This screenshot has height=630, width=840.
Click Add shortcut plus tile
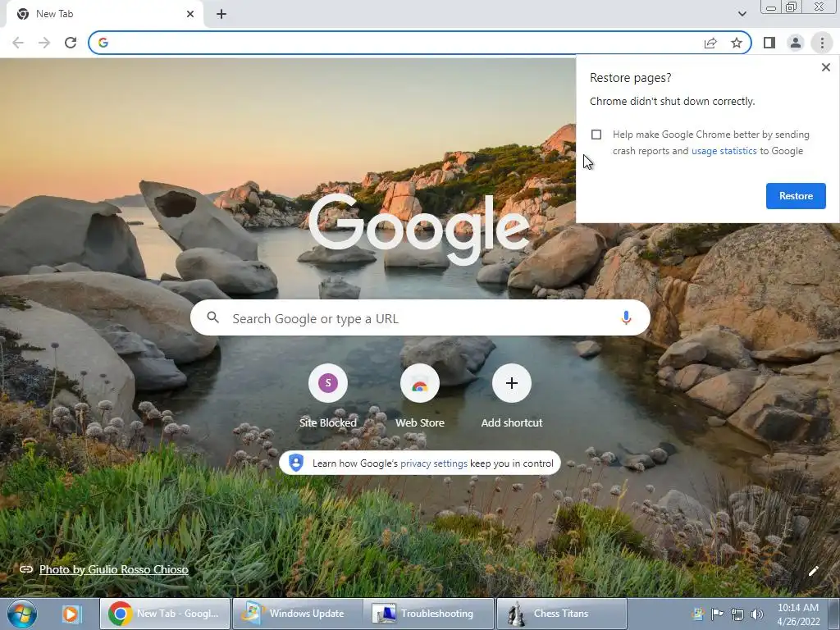tap(512, 395)
